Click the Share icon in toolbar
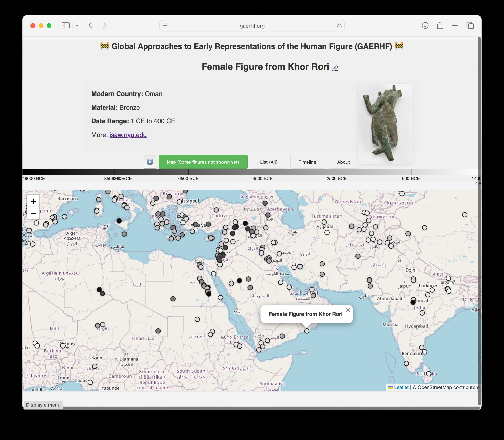The image size is (504, 440). coord(440,25)
